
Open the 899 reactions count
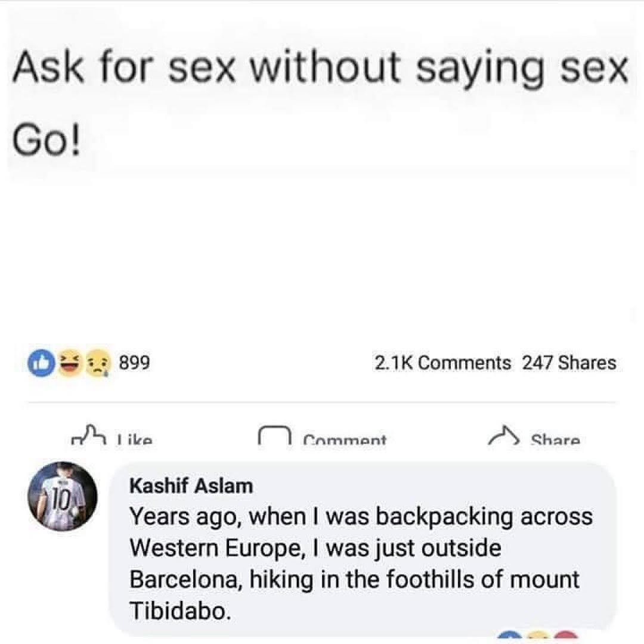134,363
